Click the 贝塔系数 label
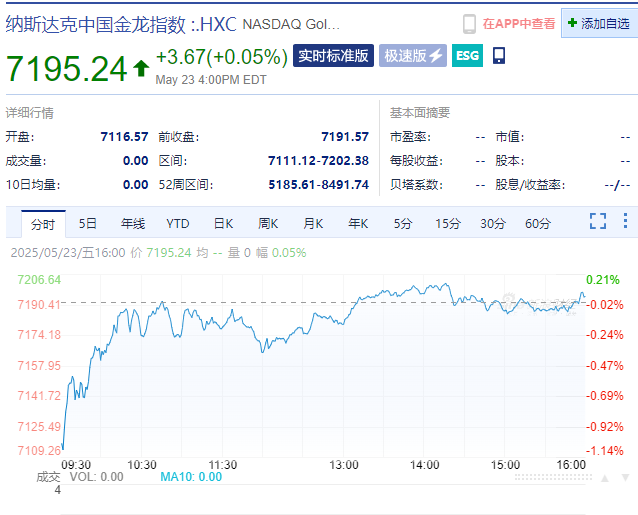This screenshot has width=638, height=515. pos(416,185)
